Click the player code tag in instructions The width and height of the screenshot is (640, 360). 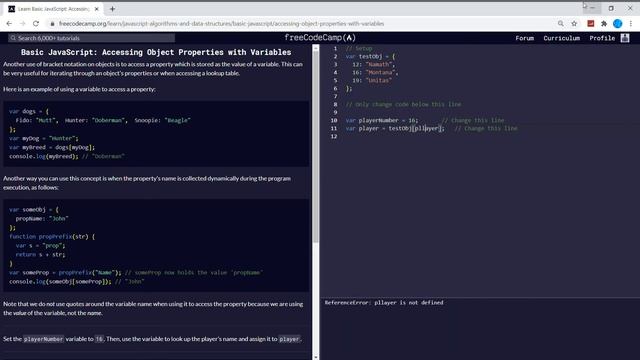(x=289, y=339)
